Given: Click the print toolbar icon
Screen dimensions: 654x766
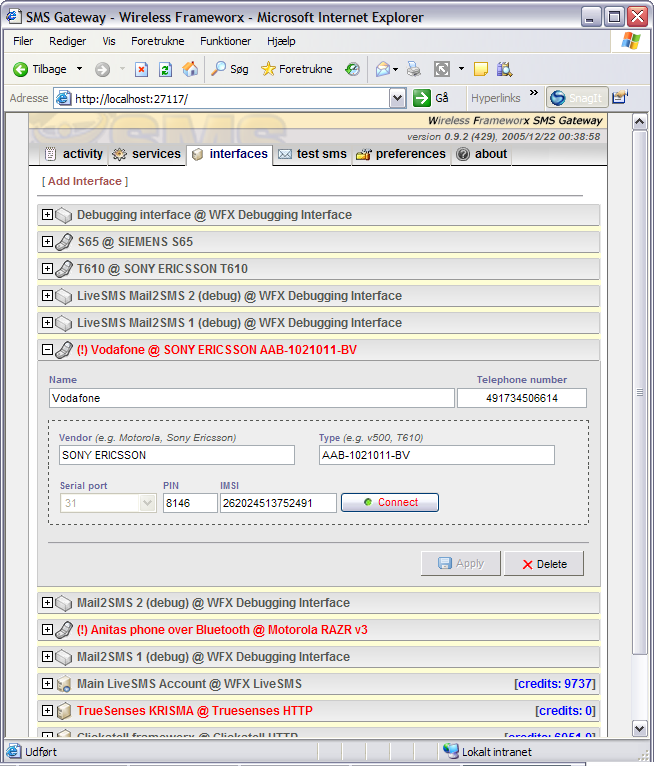Looking at the screenshot, I should pyautogui.click(x=414, y=69).
